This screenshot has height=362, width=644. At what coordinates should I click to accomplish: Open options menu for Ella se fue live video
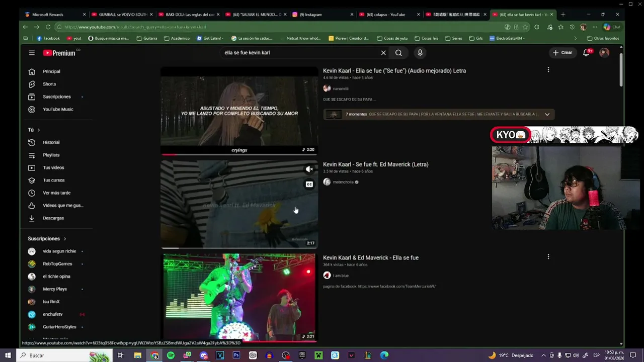pyautogui.click(x=548, y=256)
